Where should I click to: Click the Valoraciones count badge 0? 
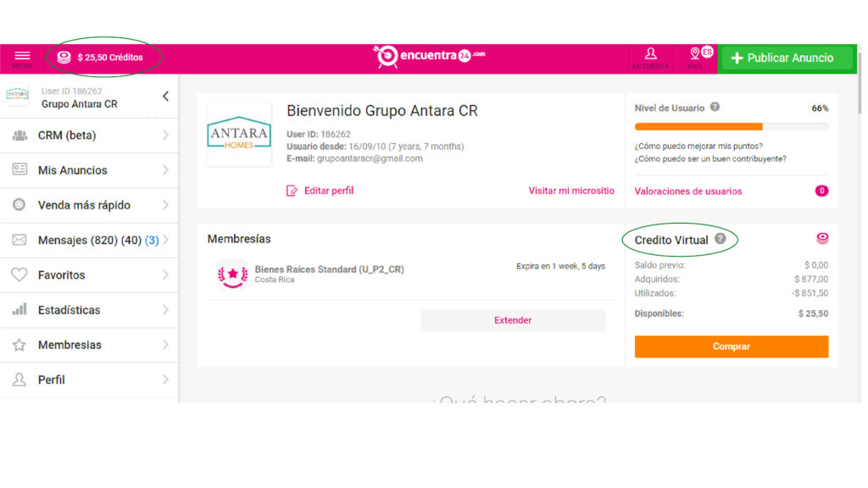point(821,191)
